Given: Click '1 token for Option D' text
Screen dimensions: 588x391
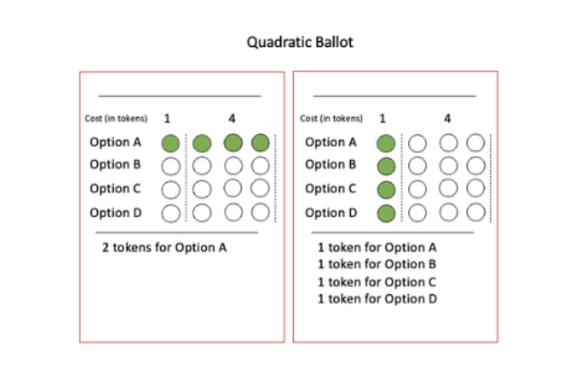Looking at the screenshot, I should 377,299.
